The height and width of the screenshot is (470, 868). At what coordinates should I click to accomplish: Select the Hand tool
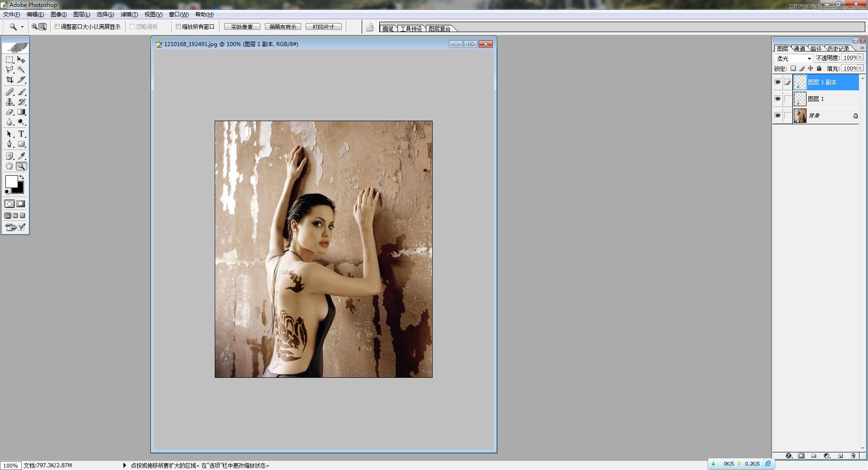9,166
